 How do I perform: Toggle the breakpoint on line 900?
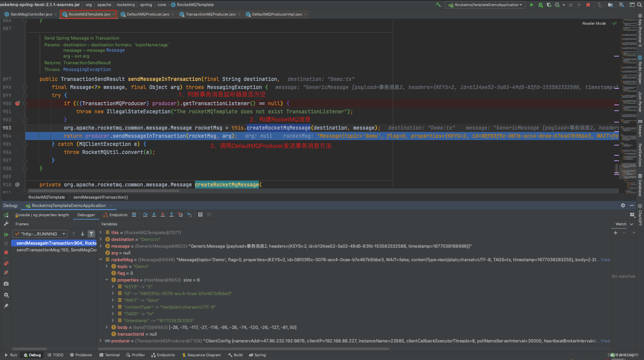click(18, 103)
